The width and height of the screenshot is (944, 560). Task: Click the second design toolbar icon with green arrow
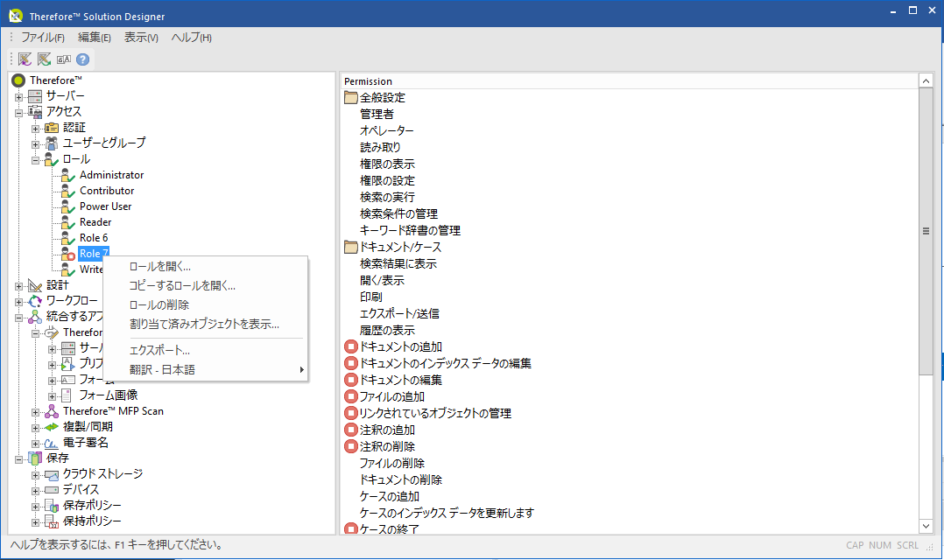click(x=44, y=59)
